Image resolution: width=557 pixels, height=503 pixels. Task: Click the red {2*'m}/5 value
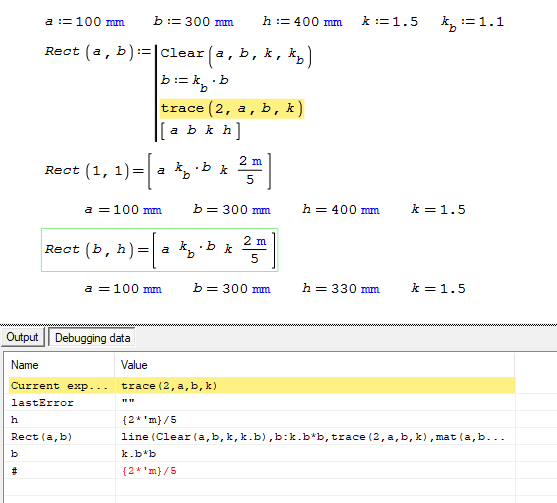pos(149,471)
